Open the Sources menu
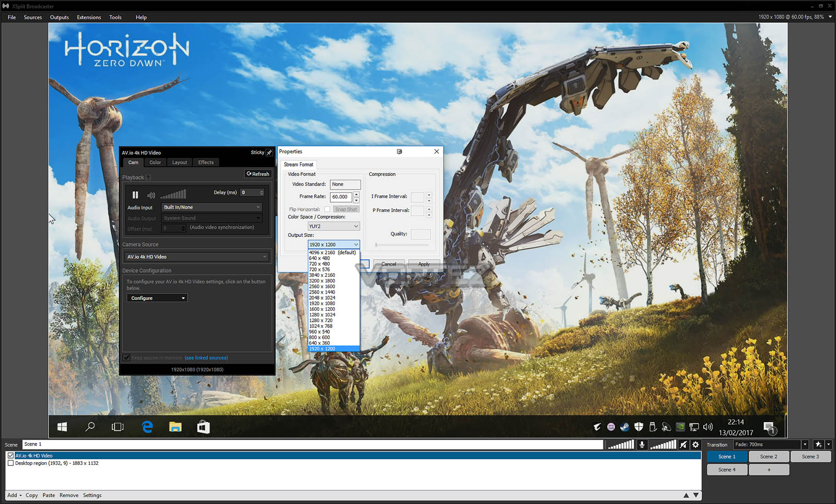This screenshot has height=504, width=836. 33,17
